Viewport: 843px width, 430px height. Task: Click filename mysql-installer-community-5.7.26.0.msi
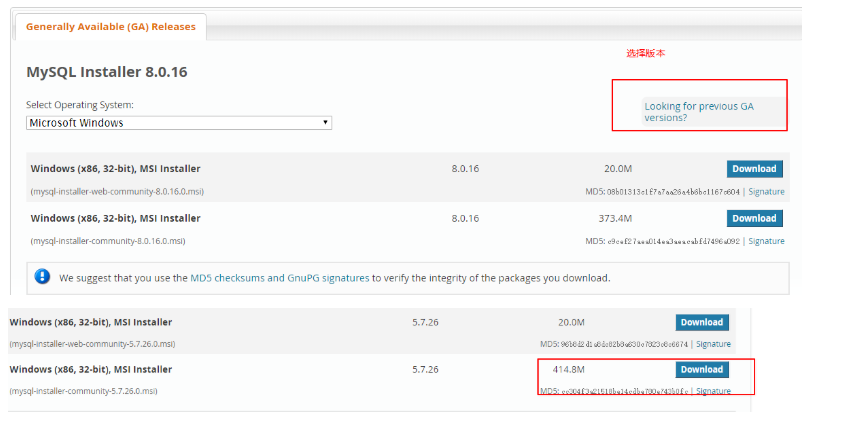[83, 391]
